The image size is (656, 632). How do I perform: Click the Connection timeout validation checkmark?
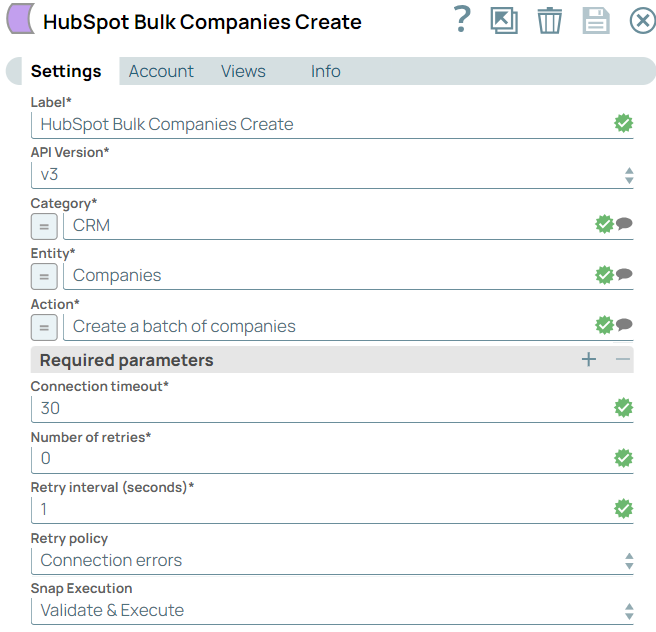[623, 407]
